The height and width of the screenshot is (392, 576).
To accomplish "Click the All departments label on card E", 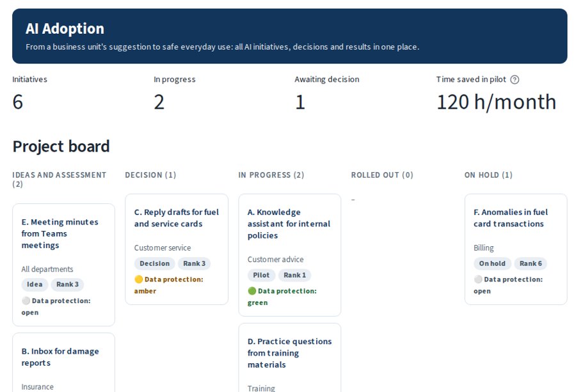I will coord(47,269).
